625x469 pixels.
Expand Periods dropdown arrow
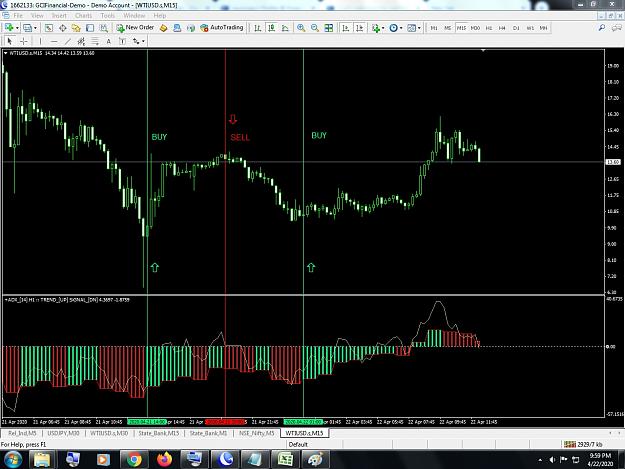coord(401,28)
